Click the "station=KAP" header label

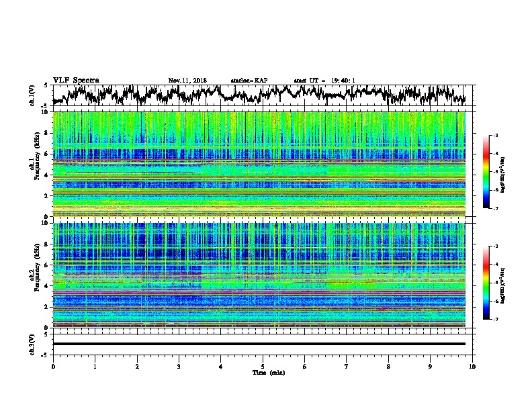pyautogui.click(x=249, y=81)
